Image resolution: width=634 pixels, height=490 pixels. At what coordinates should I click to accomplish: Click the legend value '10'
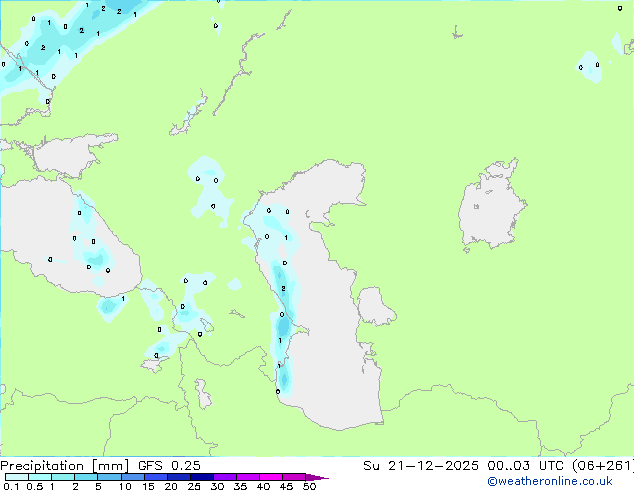point(125,486)
